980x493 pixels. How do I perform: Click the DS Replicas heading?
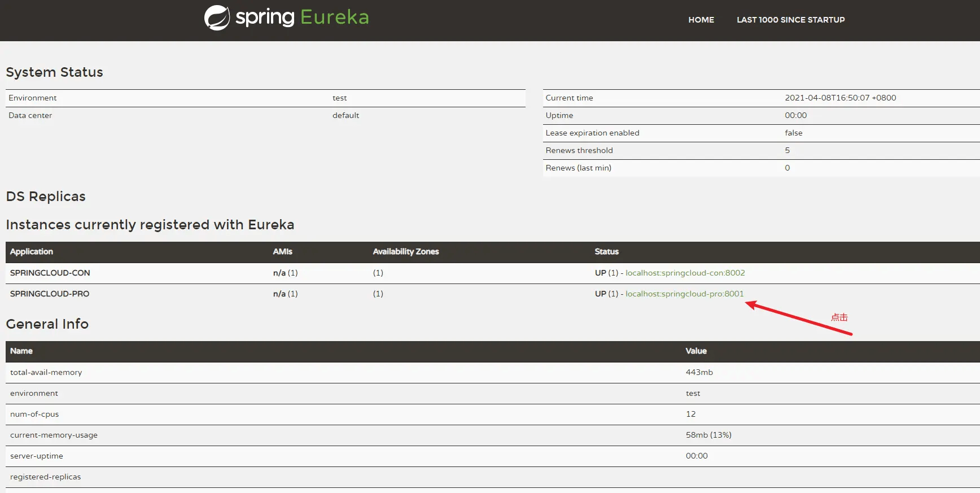point(46,197)
